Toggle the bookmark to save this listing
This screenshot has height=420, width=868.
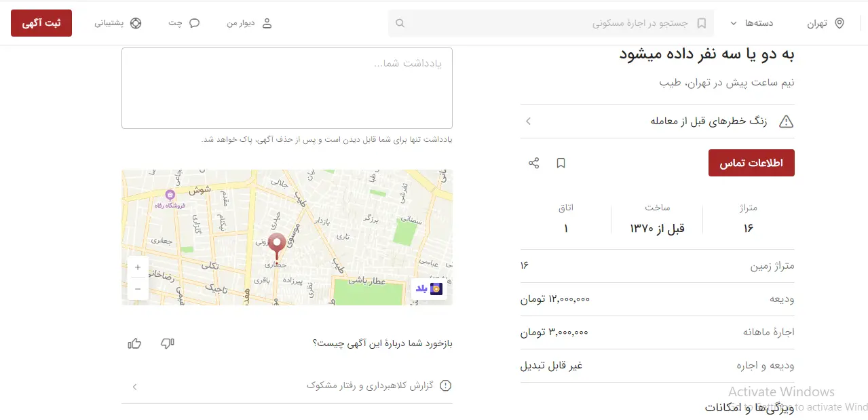pyautogui.click(x=561, y=163)
